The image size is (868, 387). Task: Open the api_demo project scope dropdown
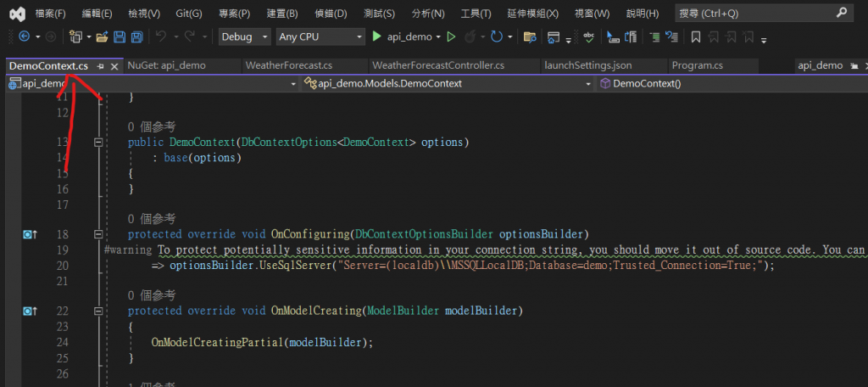152,84
